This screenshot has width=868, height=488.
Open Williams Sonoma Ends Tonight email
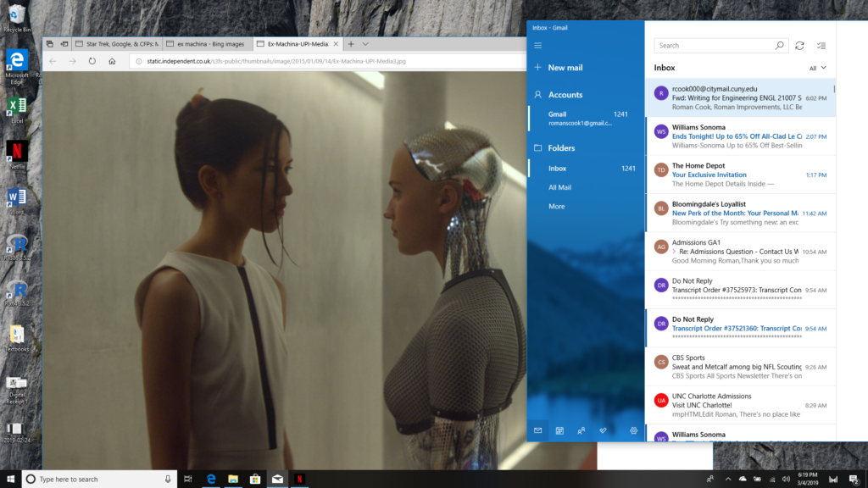tap(740, 136)
